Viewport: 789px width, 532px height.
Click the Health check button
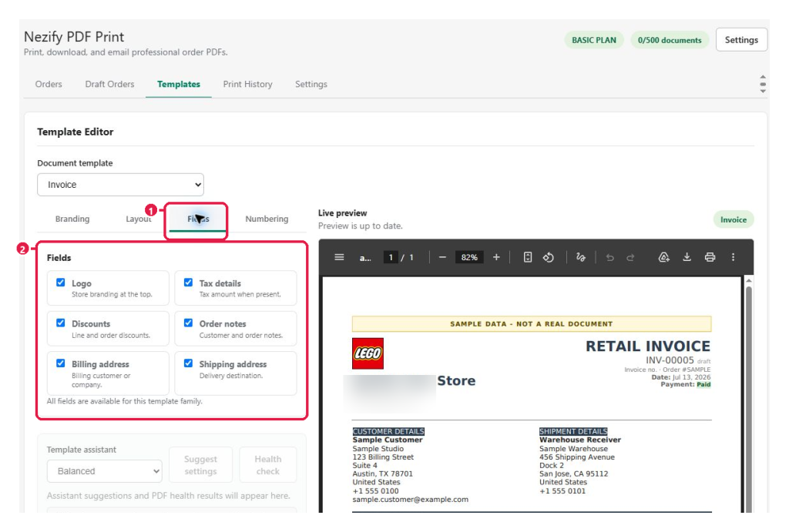(x=267, y=464)
